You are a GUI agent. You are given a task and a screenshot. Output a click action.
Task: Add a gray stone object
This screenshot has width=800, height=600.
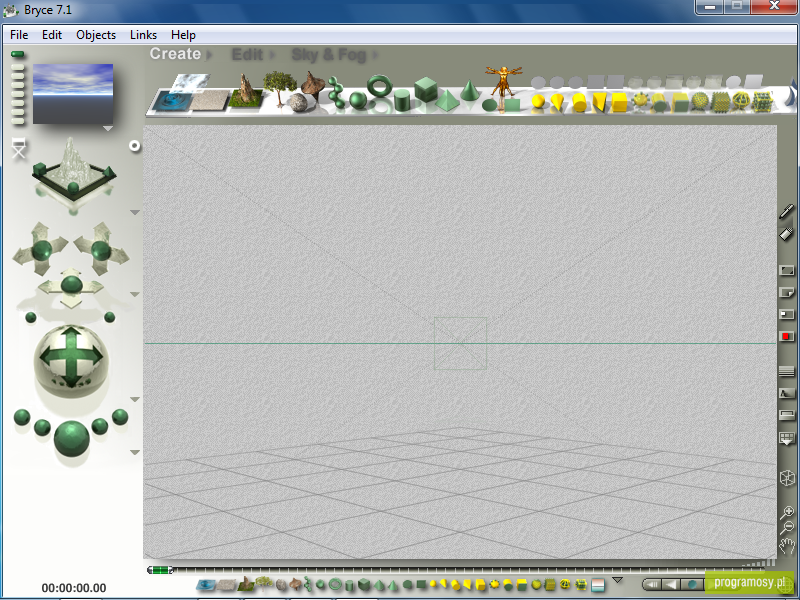(x=298, y=103)
